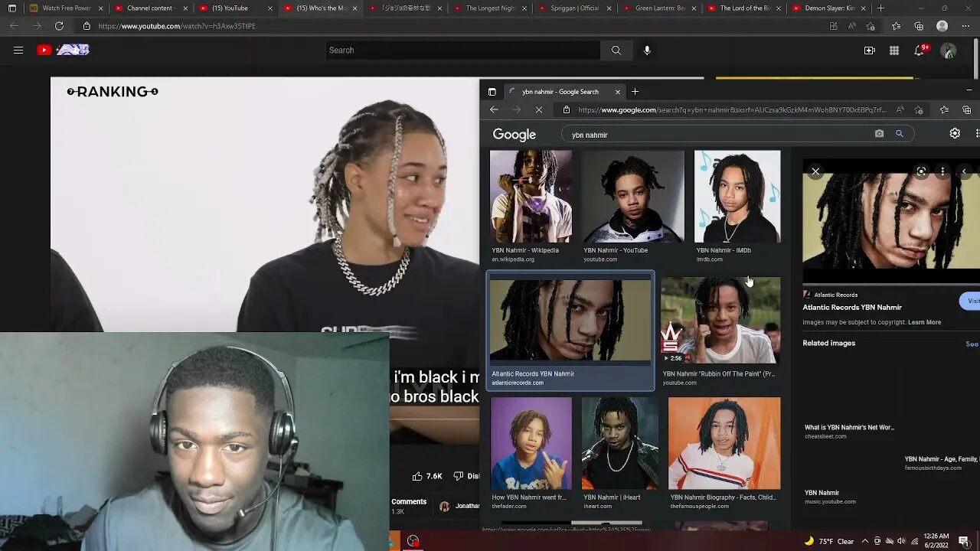Open new tab in inner Google window

[x=635, y=92]
